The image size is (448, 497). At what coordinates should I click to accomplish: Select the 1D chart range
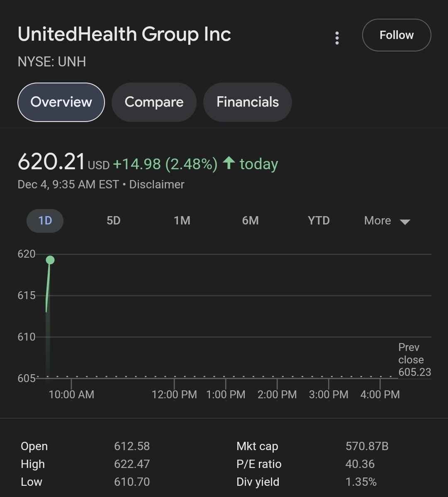tap(45, 221)
